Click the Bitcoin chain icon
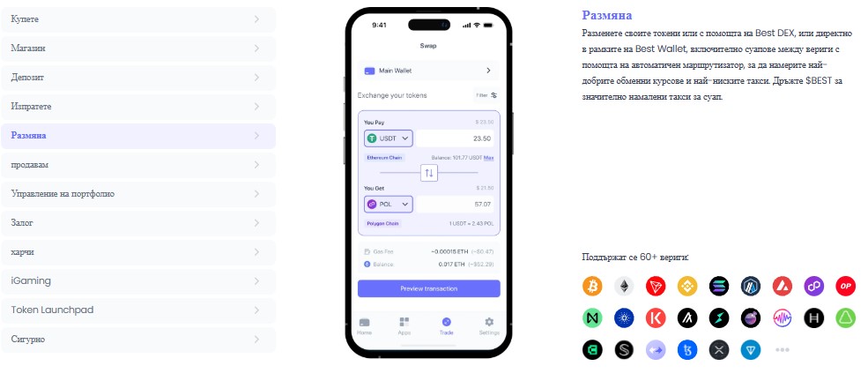This screenshot has height=381, width=868. coord(592,287)
